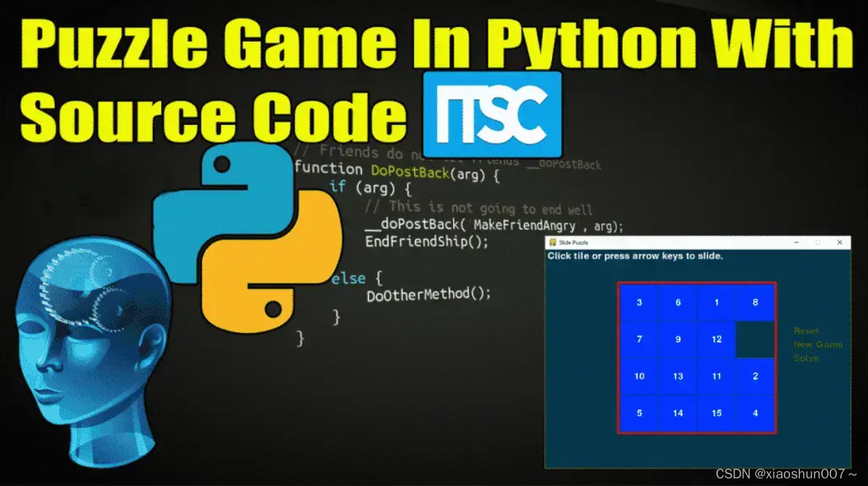Viewport: 868px width, 486px height.
Task: Slide tile 12 into the empty space
Action: click(716, 340)
